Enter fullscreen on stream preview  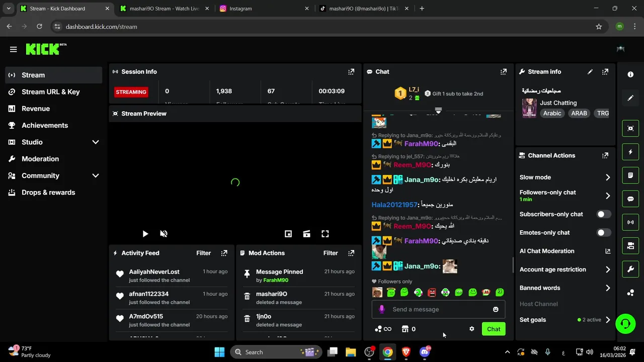[325, 234]
